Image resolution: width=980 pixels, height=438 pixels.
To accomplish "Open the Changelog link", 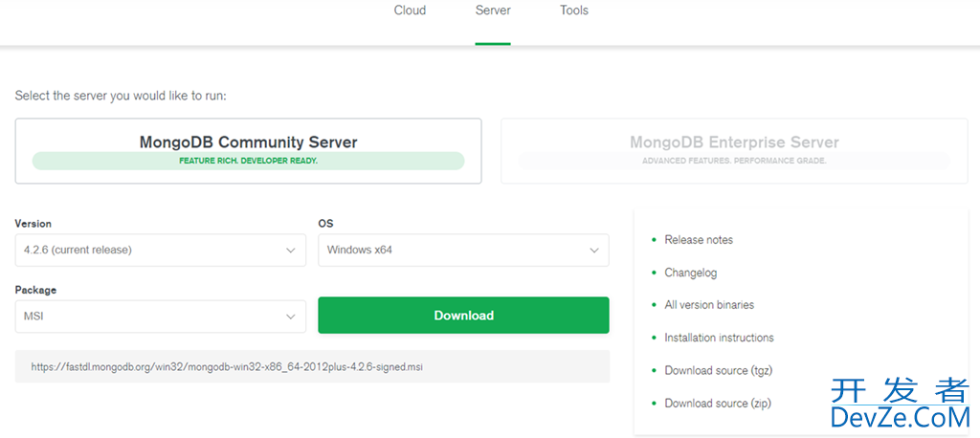I will coord(690,273).
